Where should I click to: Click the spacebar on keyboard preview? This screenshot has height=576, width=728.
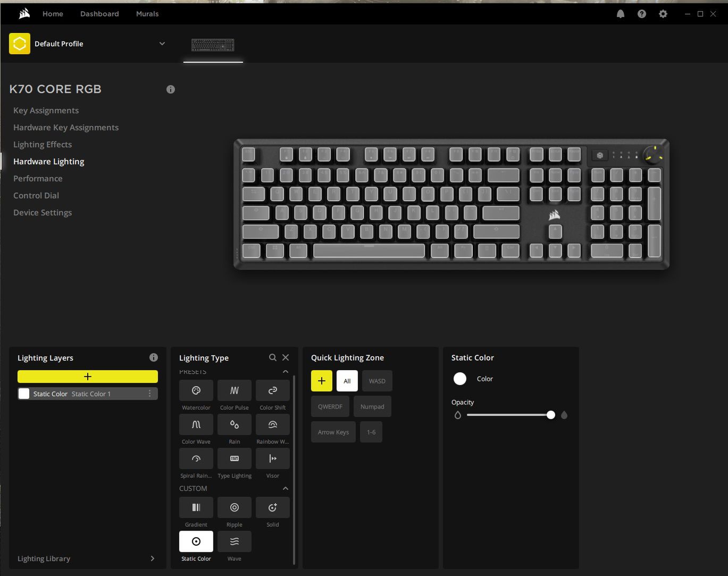369,251
